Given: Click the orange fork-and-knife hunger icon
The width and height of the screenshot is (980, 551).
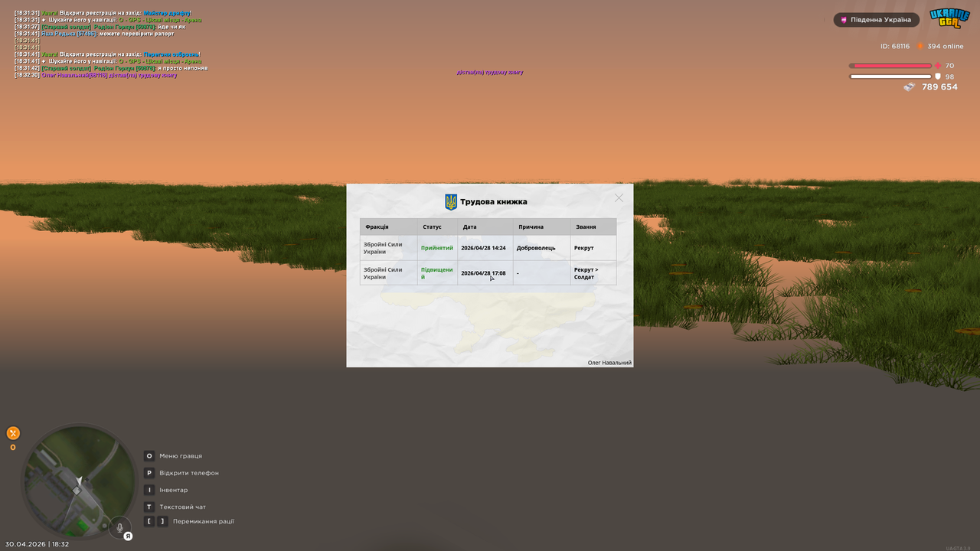Looking at the screenshot, I should tap(13, 433).
